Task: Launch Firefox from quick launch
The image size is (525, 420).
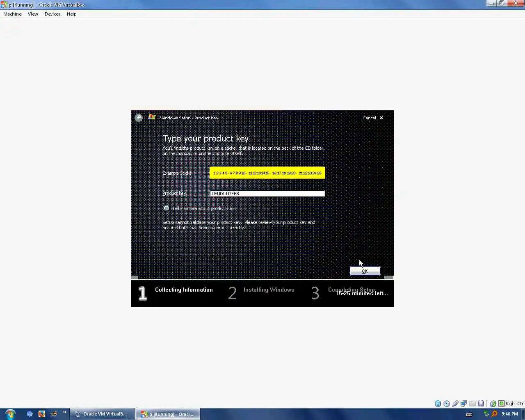Action: click(x=41, y=414)
